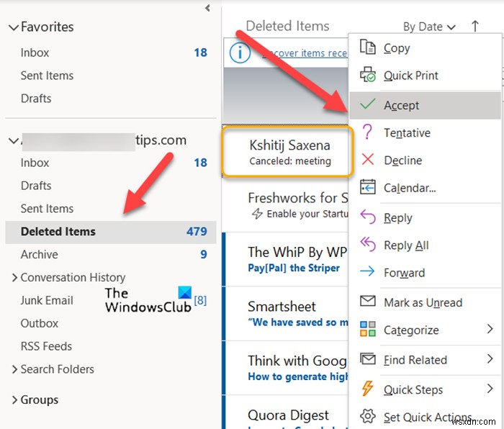Image resolution: width=504 pixels, height=429 pixels.
Task: Open the Outbox folder
Action: pyautogui.click(x=111, y=323)
